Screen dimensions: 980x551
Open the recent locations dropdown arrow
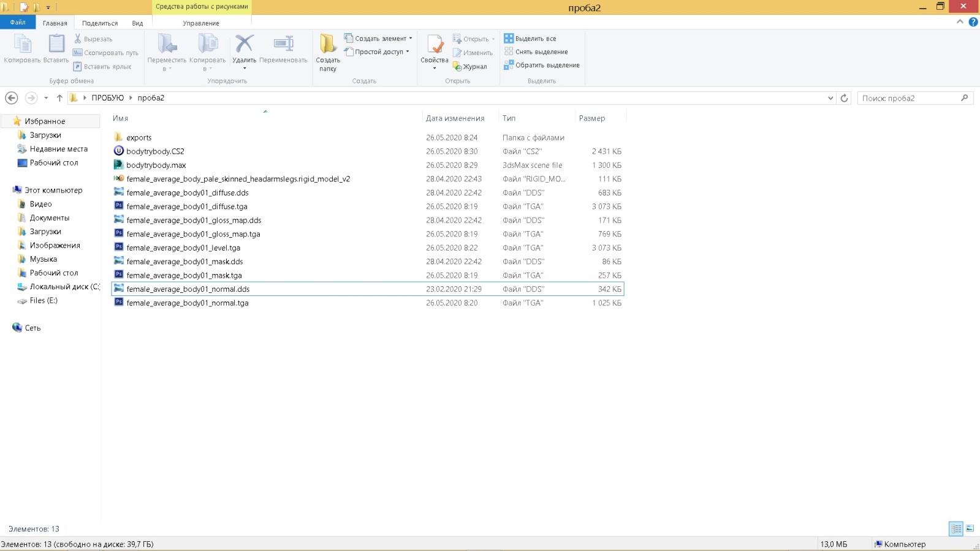point(46,97)
